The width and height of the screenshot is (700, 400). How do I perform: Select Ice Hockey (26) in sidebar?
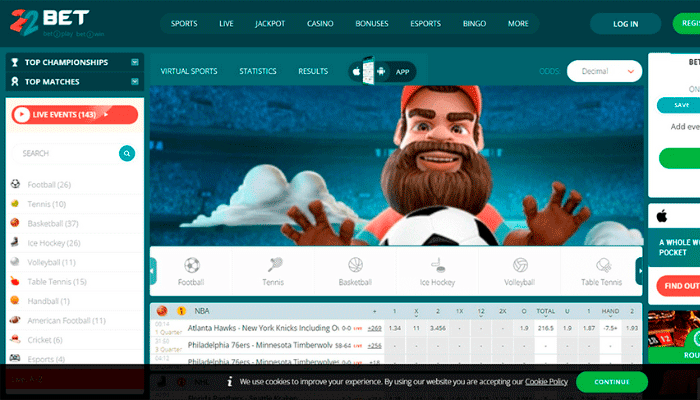(54, 243)
